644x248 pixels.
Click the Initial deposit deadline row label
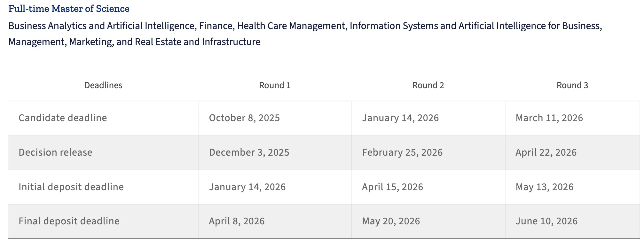click(x=71, y=187)
